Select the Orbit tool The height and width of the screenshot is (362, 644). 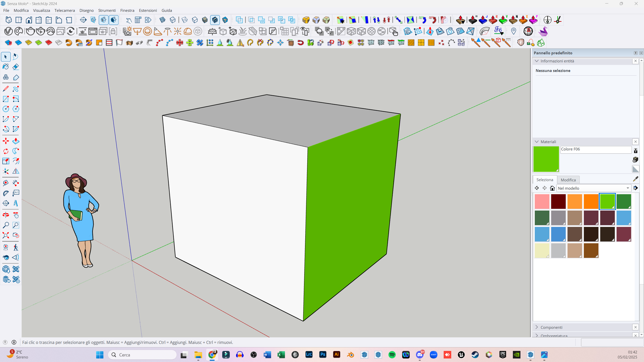[6, 215]
